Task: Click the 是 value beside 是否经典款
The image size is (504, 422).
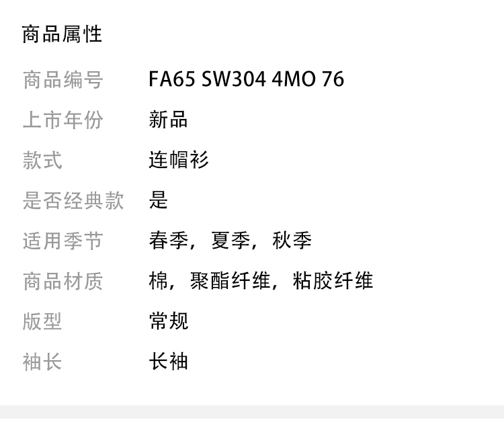Action: coord(159,201)
